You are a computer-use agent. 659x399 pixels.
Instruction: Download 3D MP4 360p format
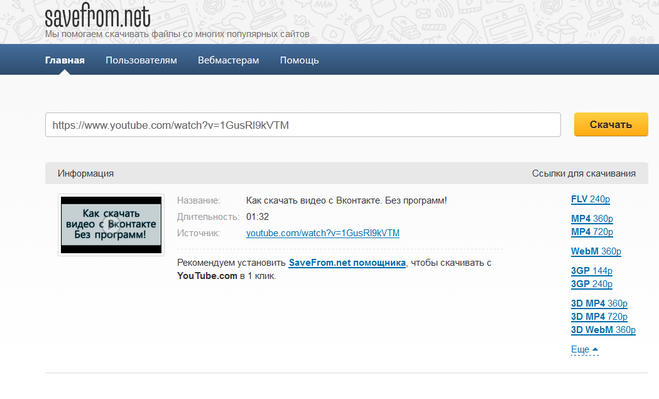coord(599,304)
